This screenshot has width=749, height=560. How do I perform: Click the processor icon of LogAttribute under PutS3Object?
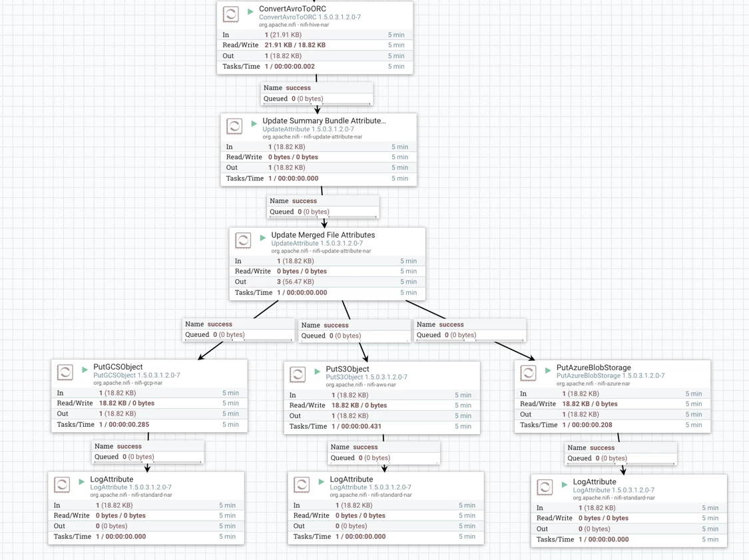point(302,485)
